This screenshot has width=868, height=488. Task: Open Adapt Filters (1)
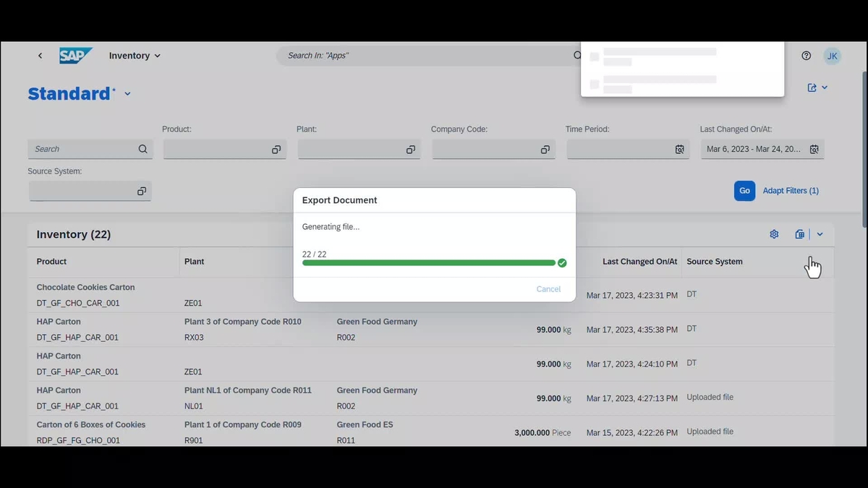pos(791,191)
